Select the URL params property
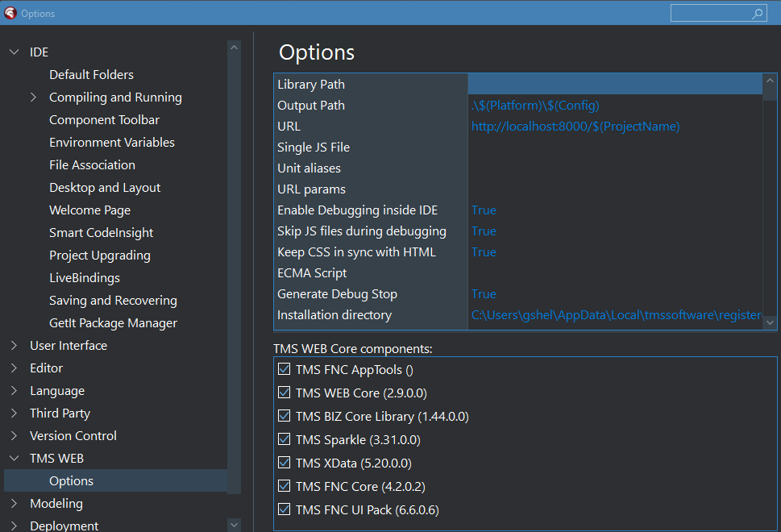The image size is (781, 532). pos(311,189)
